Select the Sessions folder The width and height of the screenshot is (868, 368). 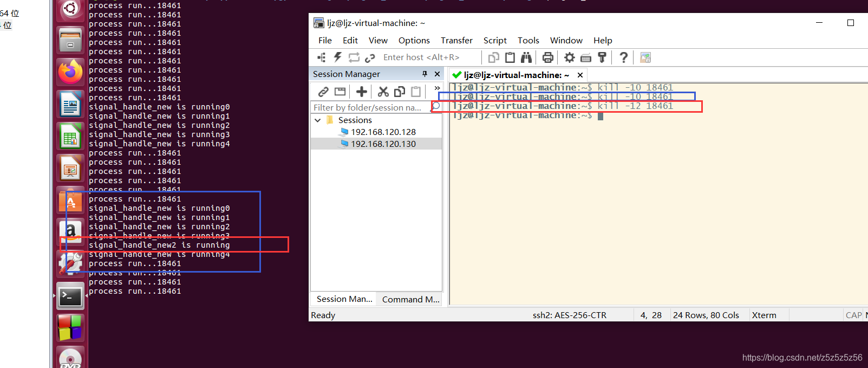tap(355, 120)
